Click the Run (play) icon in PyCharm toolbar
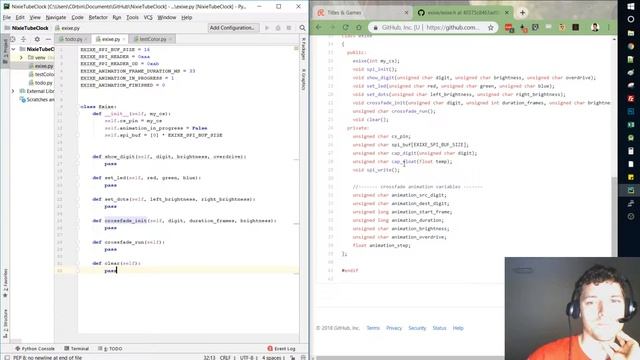The image size is (640, 360). point(267,28)
